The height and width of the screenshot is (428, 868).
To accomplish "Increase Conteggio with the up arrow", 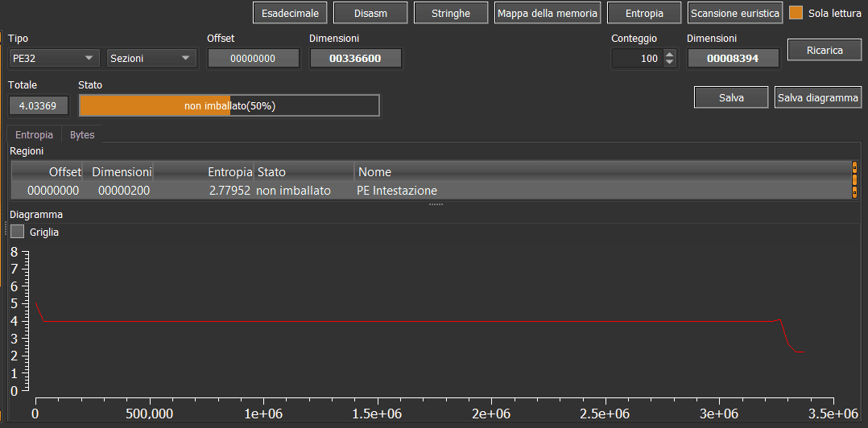I will [670, 55].
